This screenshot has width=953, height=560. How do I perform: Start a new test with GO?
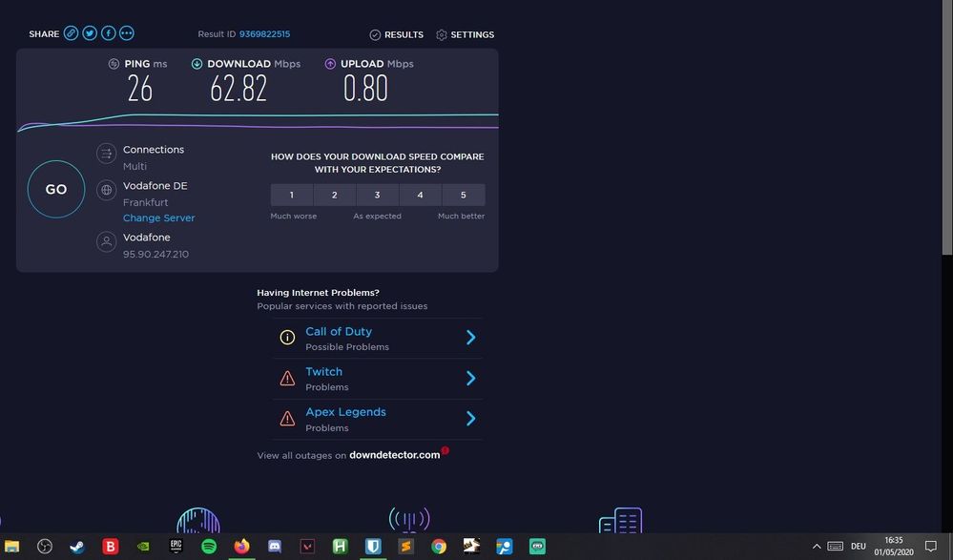56,189
